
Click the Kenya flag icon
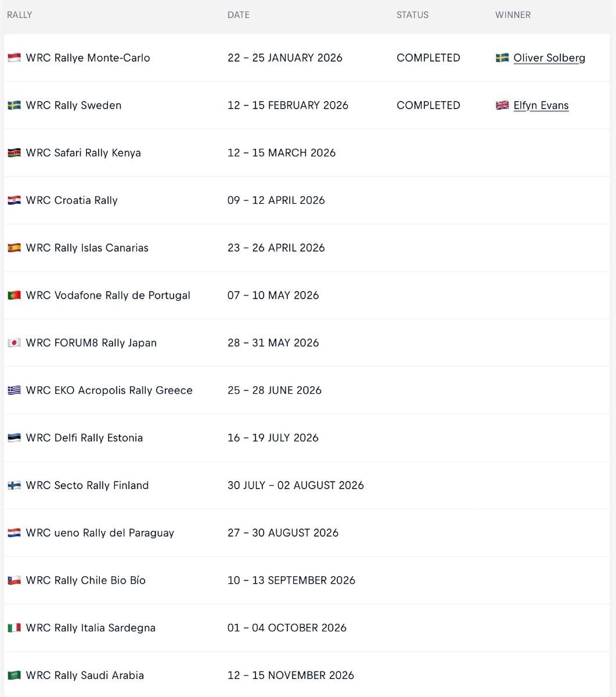coord(14,153)
